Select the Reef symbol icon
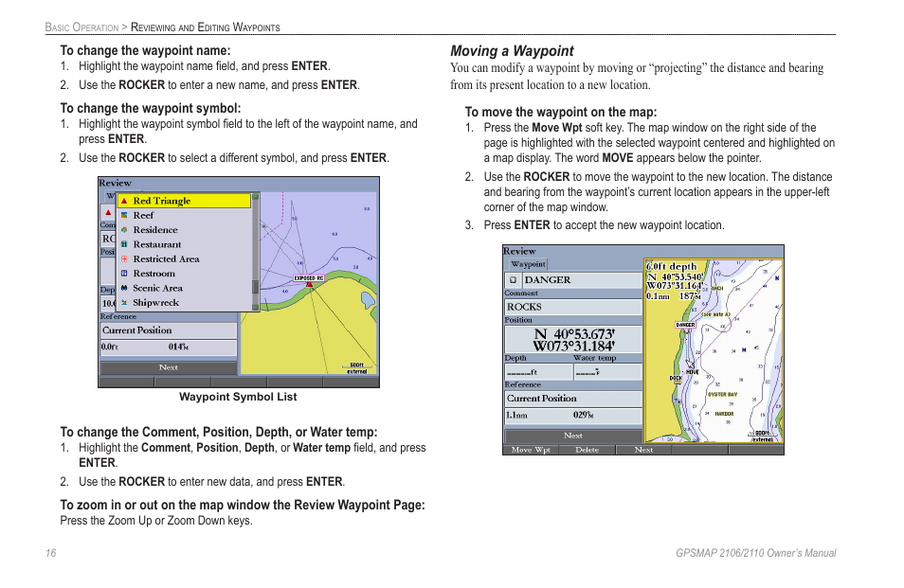Viewport: 904px width, 588px height. [124, 215]
